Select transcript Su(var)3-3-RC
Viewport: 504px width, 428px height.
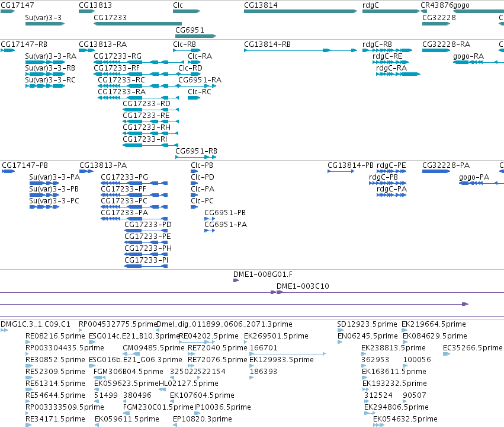(x=46, y=86)
